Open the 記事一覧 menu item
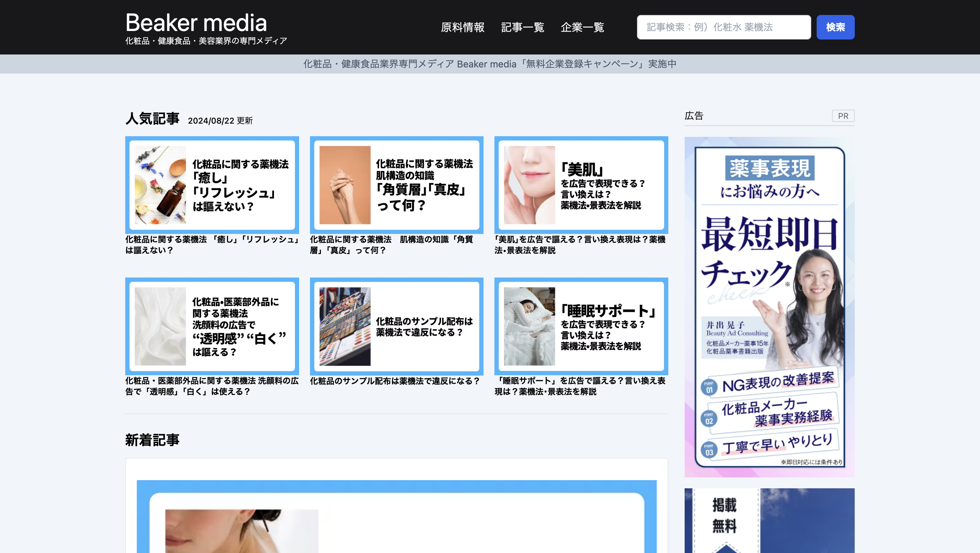The width and height of the screenshot is (980, 553). 523,27
